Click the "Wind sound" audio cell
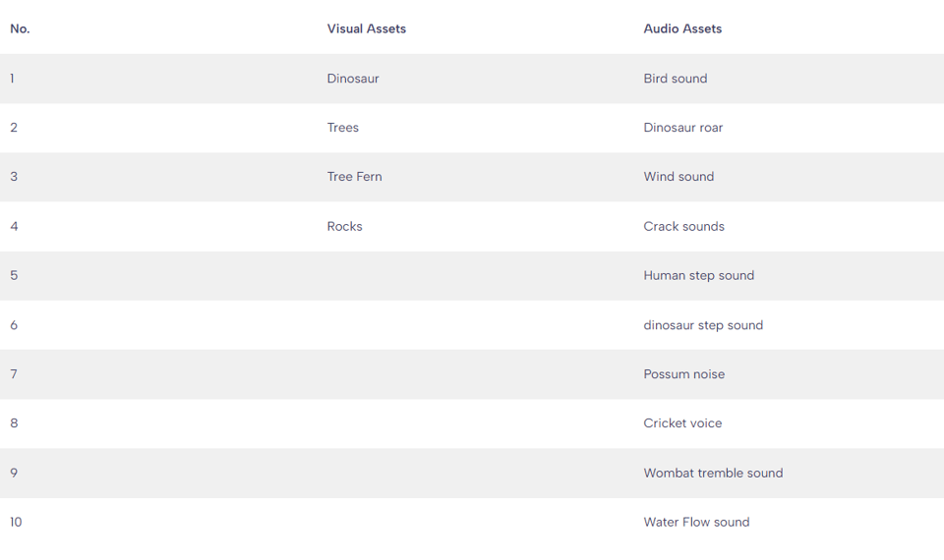Image resolution: width=944 pixels, height=560 pixels. pos(678,177)
